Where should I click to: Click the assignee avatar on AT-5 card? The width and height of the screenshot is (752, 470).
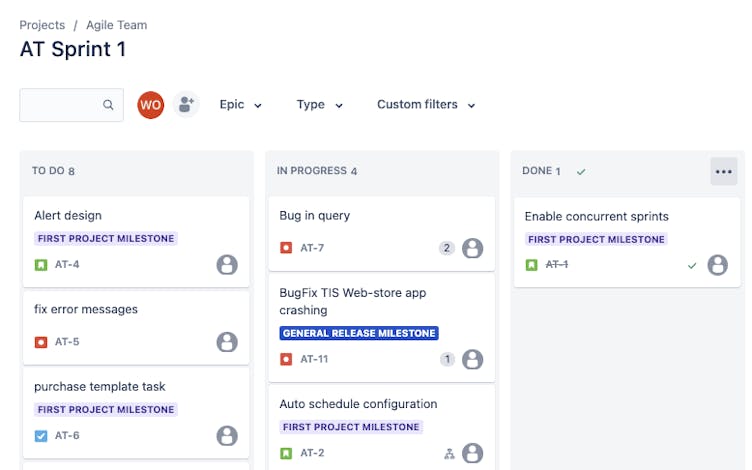pyautogui.click(x=227, y=342)
